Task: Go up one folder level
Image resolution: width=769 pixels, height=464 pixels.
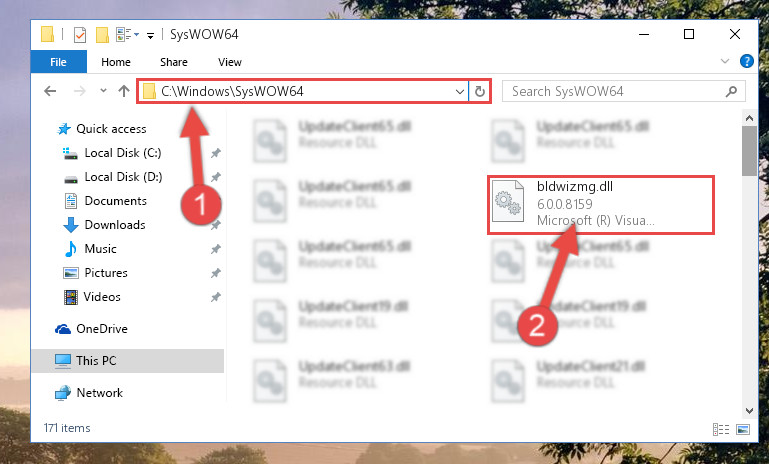Action: pos(124,91)
